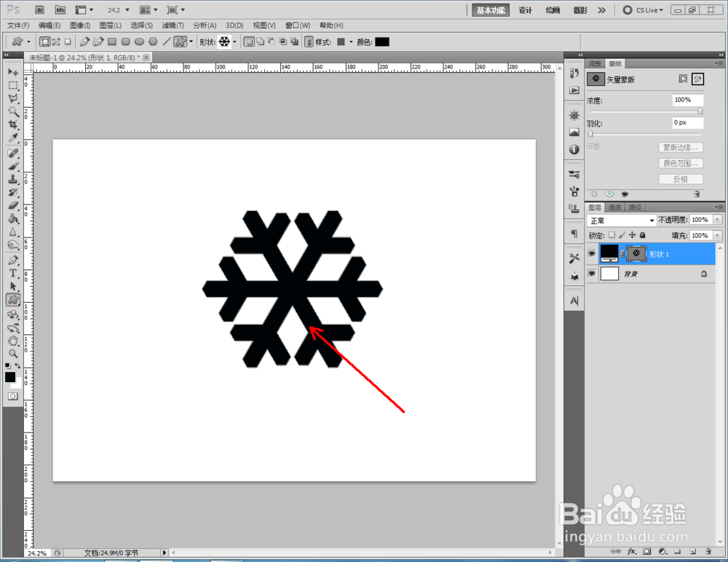Screen dimensions: 728x562
Task: Hide the 背景 layer
Action: (591, 274)
